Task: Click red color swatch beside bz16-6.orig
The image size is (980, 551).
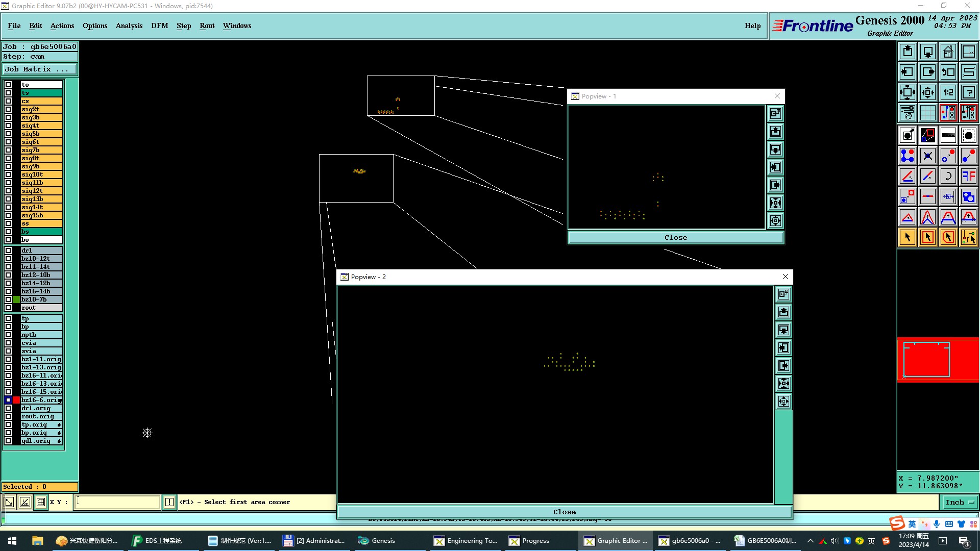Action: [x=16, y=400]
